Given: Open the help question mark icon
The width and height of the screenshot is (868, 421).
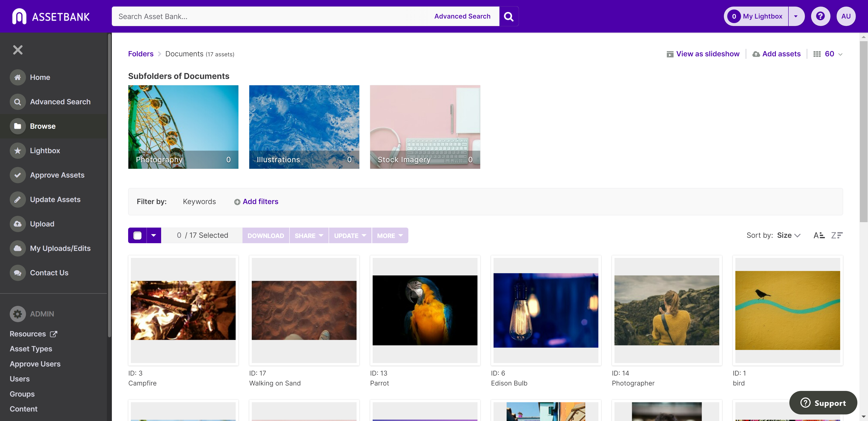Looking at the screenshot, I should click(x=821, y=16).
